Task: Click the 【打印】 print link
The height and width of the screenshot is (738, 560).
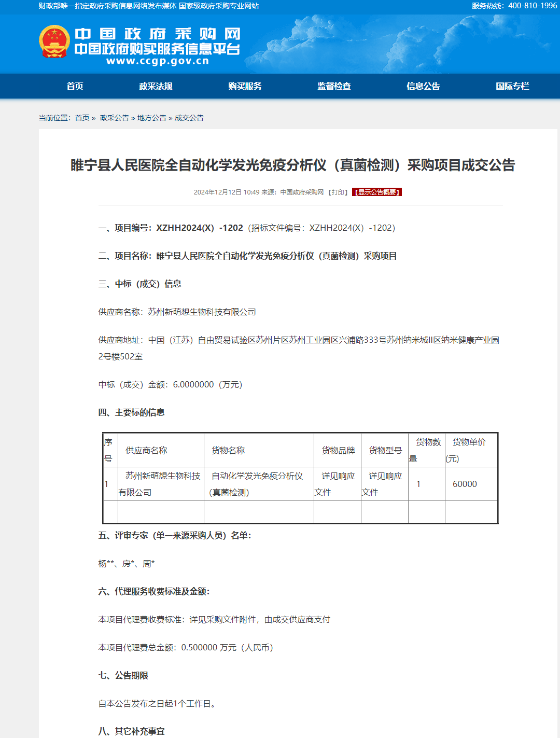Action: (338, 192)
